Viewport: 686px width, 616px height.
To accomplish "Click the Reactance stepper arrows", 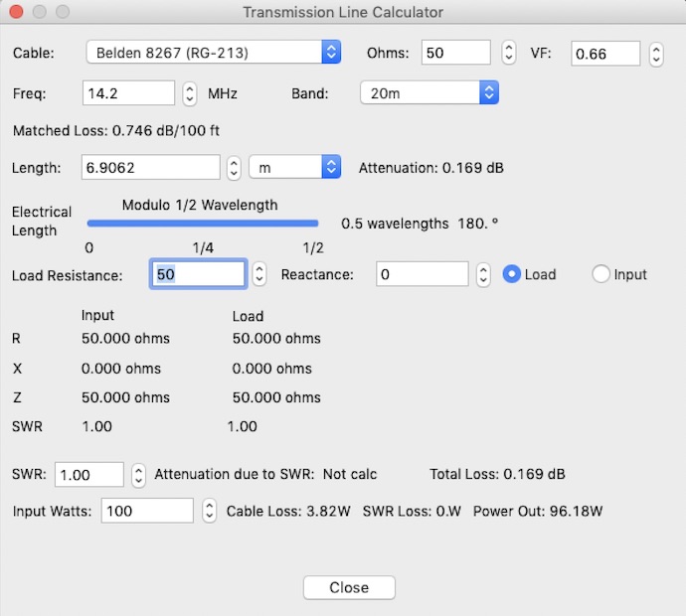I will click(x=483, y=274).
